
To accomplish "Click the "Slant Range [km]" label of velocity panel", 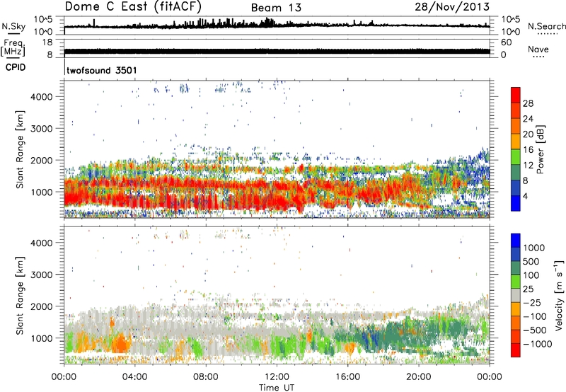I will click(20, 295).
